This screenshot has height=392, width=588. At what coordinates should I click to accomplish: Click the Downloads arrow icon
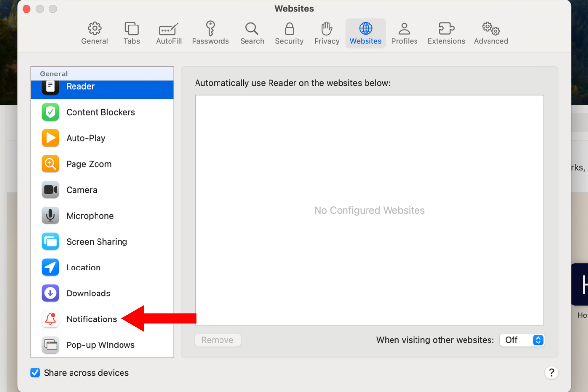click(x=50, y=294)
